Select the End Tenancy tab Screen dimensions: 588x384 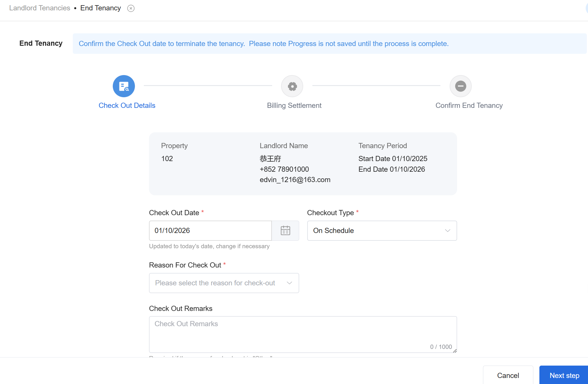pos(100,8)
